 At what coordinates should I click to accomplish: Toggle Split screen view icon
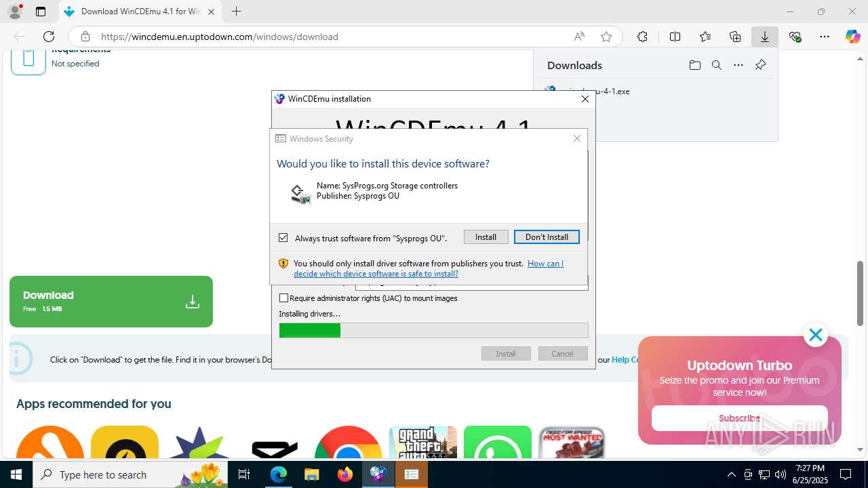(675, 37)
